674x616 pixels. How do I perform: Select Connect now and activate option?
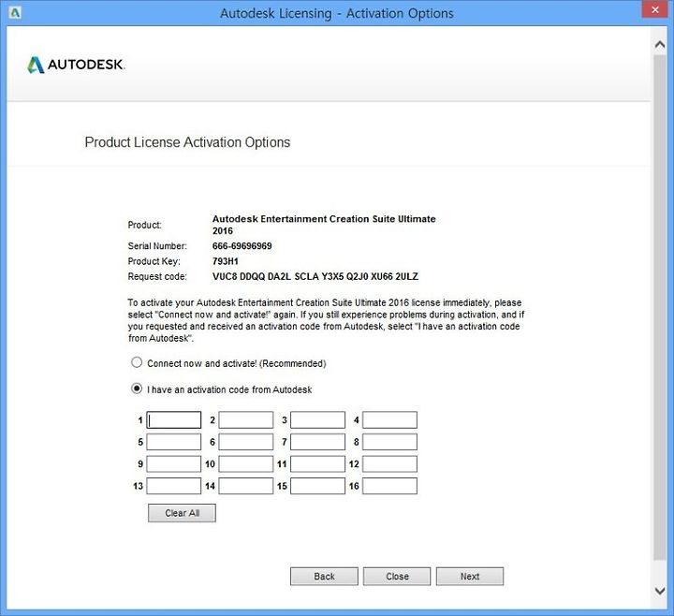[x=137, y=362]
